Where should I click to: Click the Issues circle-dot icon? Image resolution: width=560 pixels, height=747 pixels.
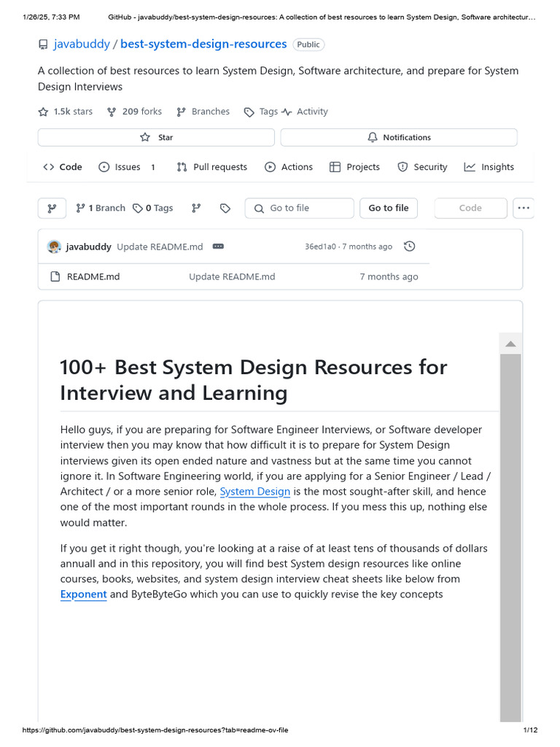104,167
